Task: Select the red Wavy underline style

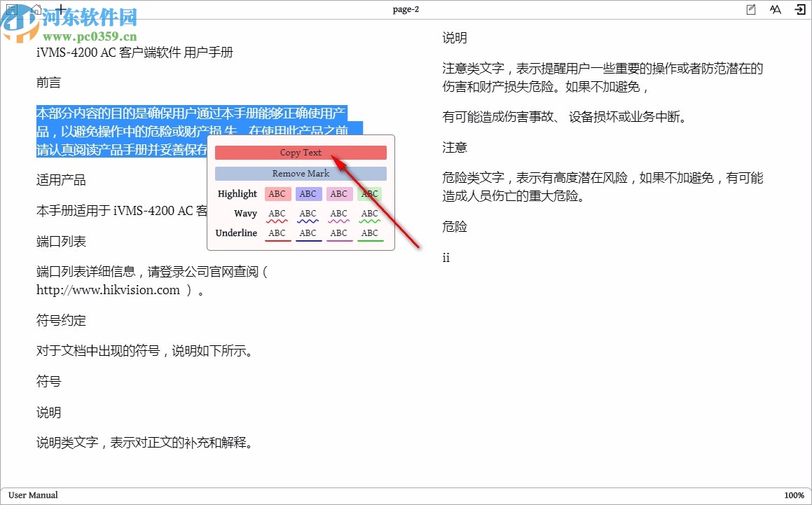Action: 277,216
